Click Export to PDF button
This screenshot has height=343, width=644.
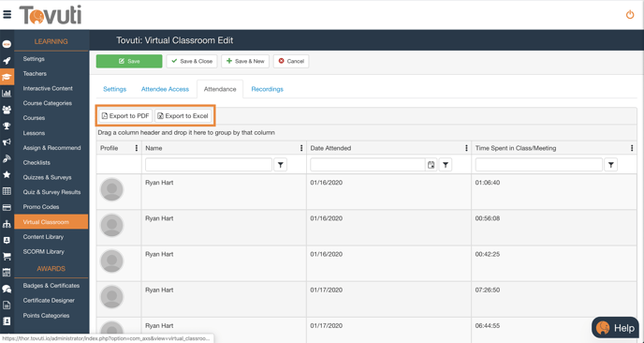[x=125, y=116]
